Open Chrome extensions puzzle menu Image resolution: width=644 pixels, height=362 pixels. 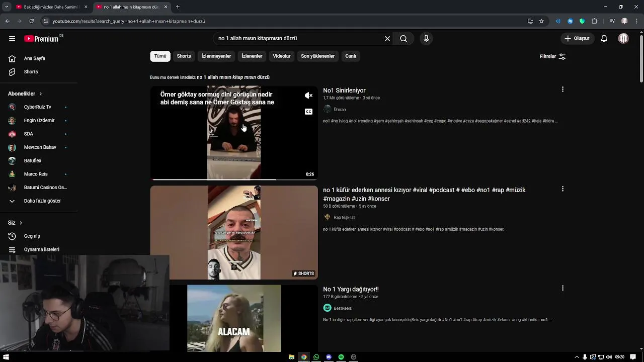pos(594,21)
